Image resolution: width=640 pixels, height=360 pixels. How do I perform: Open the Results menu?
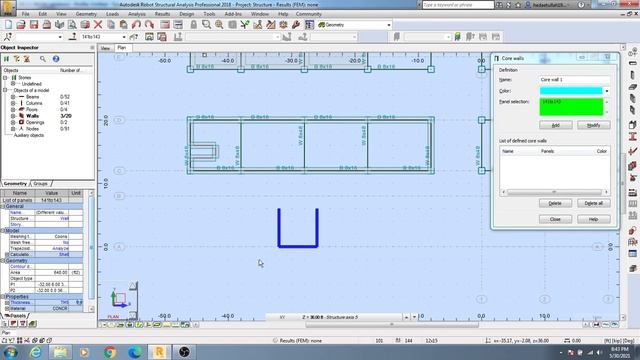[x=162, y=14]
